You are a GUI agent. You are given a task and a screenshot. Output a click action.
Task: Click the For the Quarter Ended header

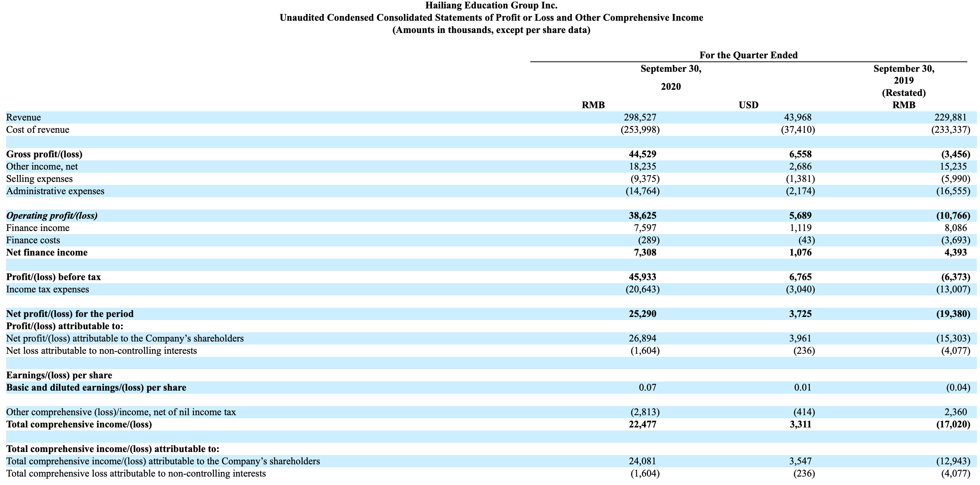(748, 55)
